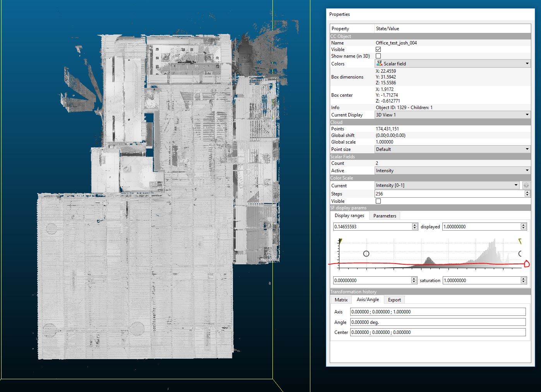This screenshot has height=392, width=541.
Task: Click the right yellow triangle histogram marker
Action: click(x=520, y=241)
